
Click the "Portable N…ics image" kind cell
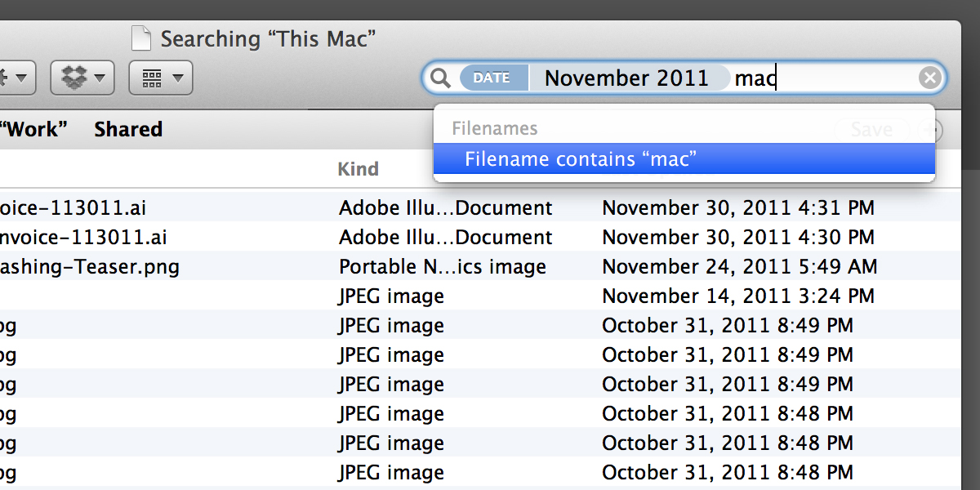point(443,267)
